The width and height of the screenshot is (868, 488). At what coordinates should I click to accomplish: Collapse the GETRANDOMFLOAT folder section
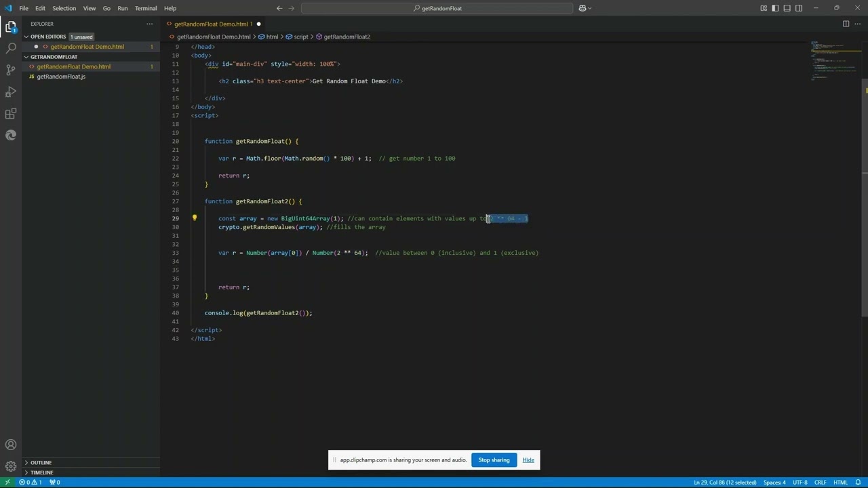tap(26, 57)
